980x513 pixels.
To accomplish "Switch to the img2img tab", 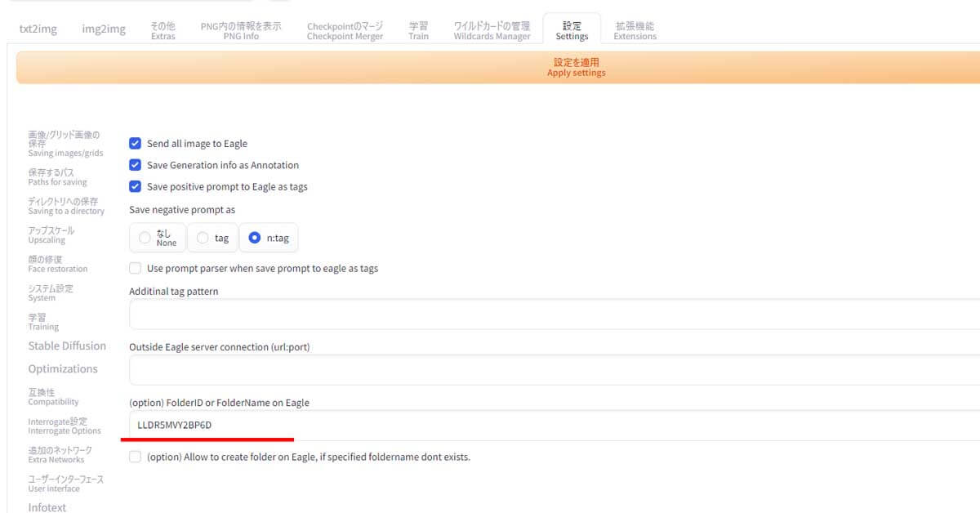I will point(104,29).
